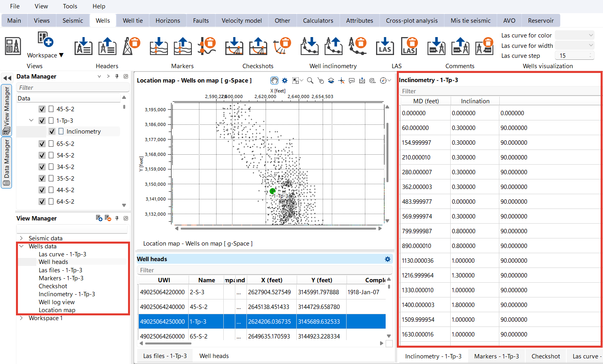The image size is (603, 364).
Task: Open the Tools menu
Action: (x=70, y=6)
